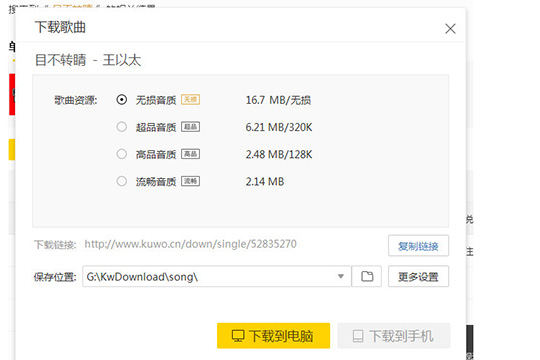Click the song title 目不转睛 - 王以太
This screenshot has width=540, height=360.
(x=88, y=60)
